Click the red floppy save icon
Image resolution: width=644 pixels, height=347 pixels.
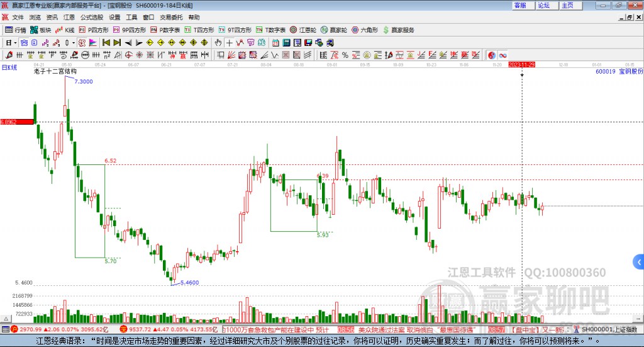point(308,43)
